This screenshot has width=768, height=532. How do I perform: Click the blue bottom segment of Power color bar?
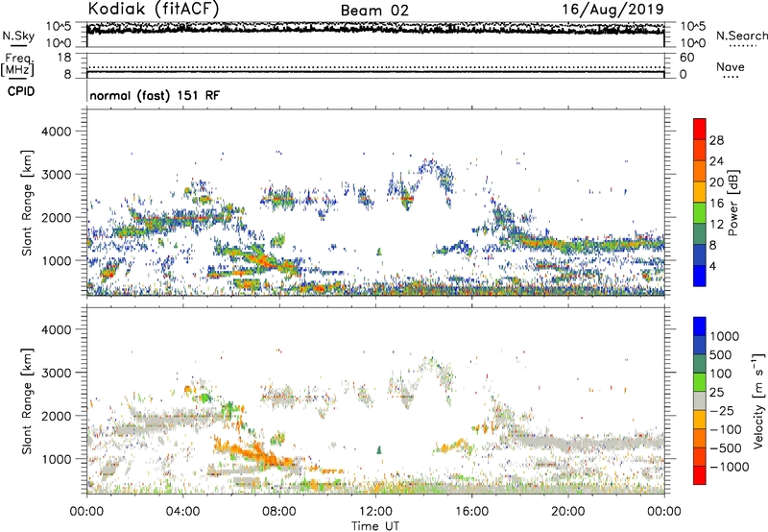pos(700,276)
